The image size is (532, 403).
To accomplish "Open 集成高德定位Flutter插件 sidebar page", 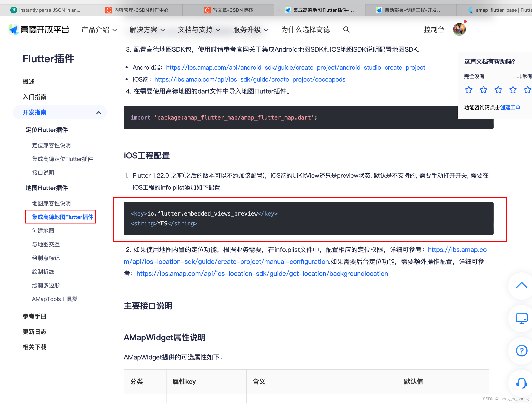I will (62, 159).
